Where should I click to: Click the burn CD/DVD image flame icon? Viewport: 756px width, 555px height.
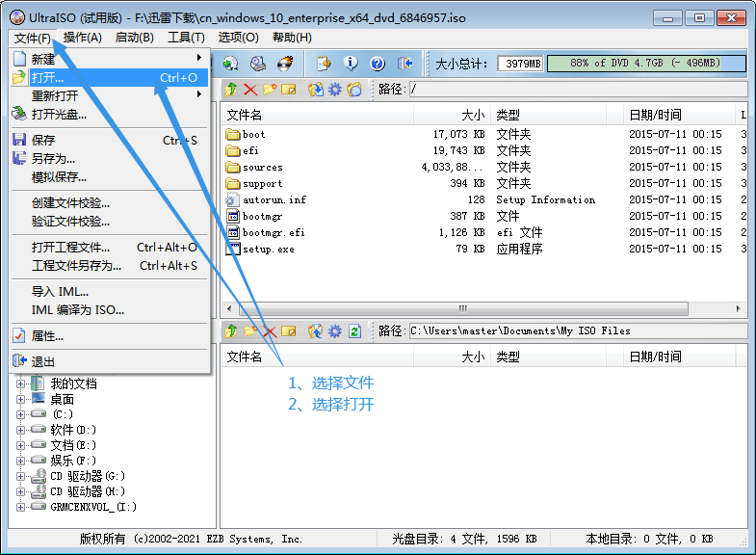[x=285, y=64]
